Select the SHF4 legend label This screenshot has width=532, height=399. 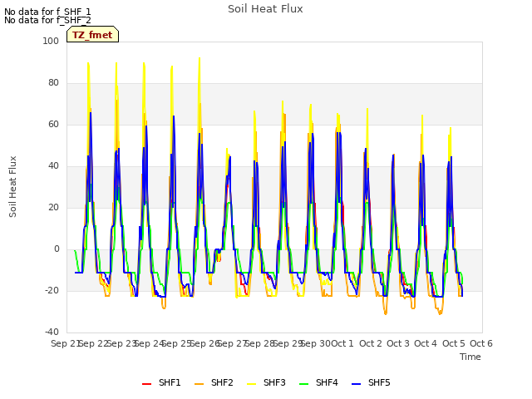tap(327, 382)
